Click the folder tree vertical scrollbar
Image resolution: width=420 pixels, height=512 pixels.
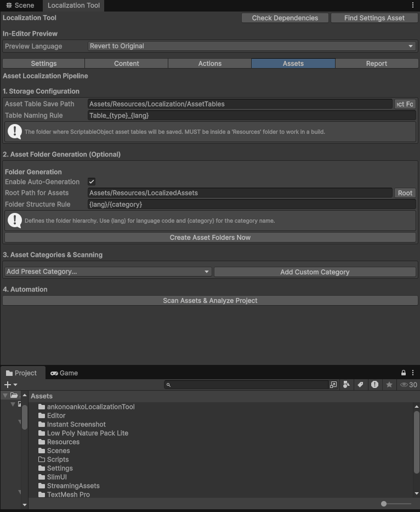coord(25,417)
